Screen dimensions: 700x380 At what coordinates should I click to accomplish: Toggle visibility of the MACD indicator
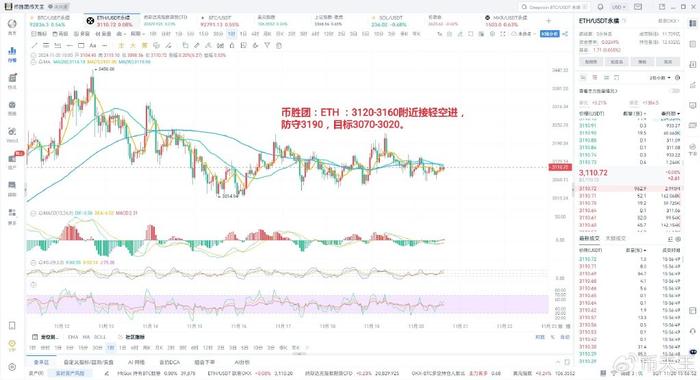click(x=33, y=213)
